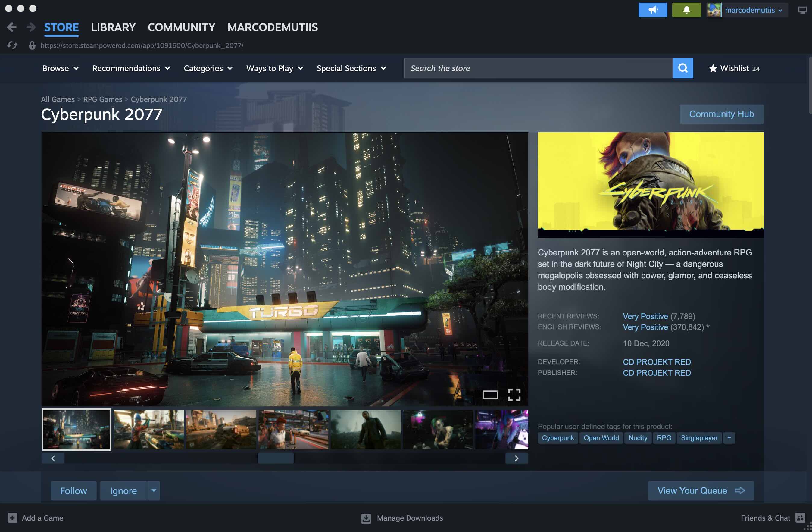Click the CD PROJEKT RED developer link
Image resolution: width=812 pixels, height=532 pixels.
pyautogui.click(x=656, y=362)
